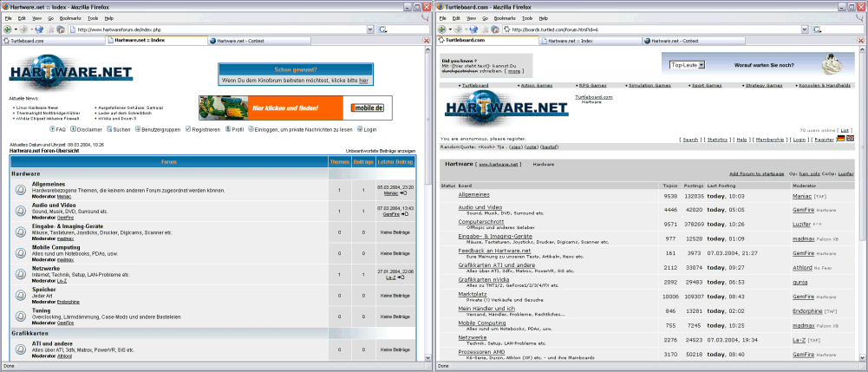Click Home icon in right Turtleboard window

pos(495,29)
